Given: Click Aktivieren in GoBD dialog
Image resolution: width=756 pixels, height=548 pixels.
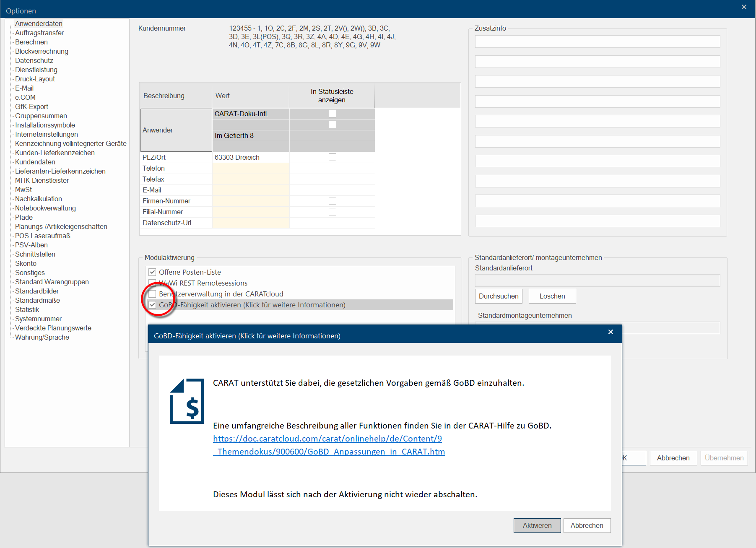Looking at the screenshot, I should (537, 525).
